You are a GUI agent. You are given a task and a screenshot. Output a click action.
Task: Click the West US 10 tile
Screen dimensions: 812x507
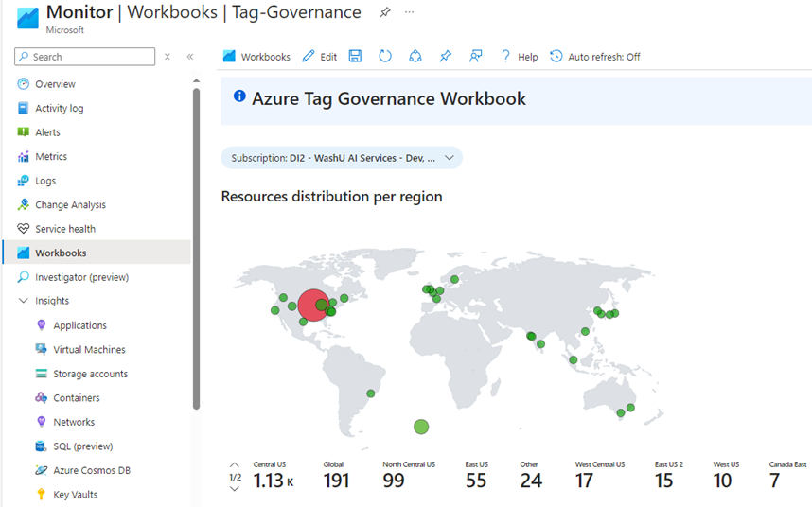coord(726,475)
